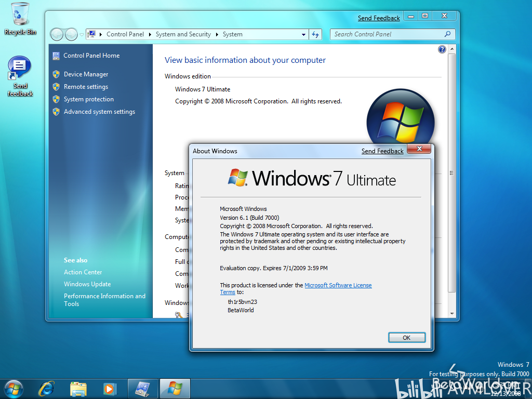Open Windows Explorer from the taskbar
Viewport: 532px width, 399px height.
78,389
